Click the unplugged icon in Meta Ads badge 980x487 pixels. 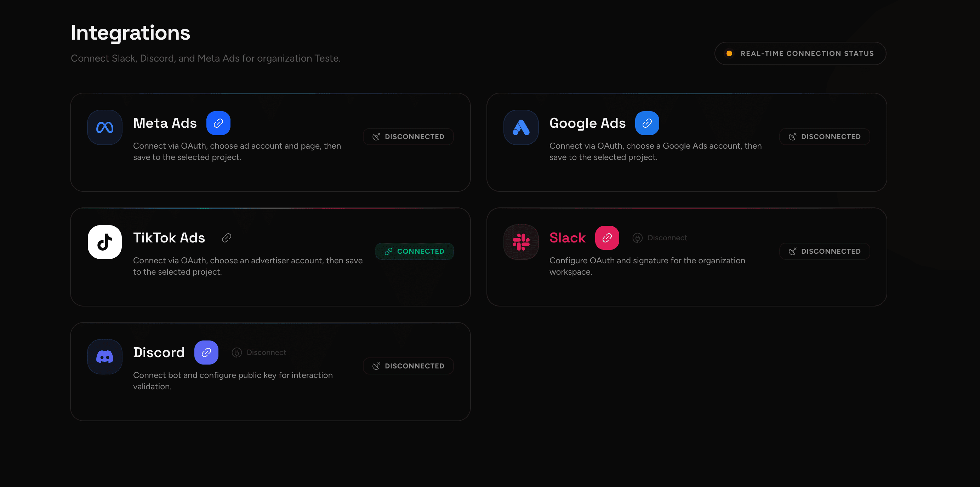(x=376, y=137)
